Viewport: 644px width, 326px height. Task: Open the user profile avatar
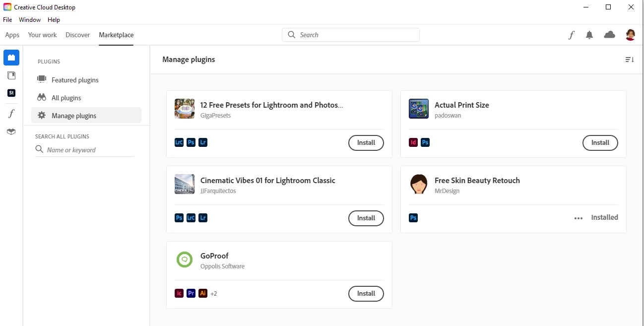coord(630,35)
